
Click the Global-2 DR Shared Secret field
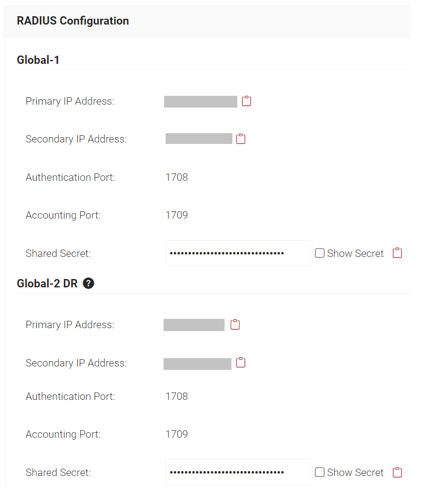pyautogui.click(x=238, y=473)
